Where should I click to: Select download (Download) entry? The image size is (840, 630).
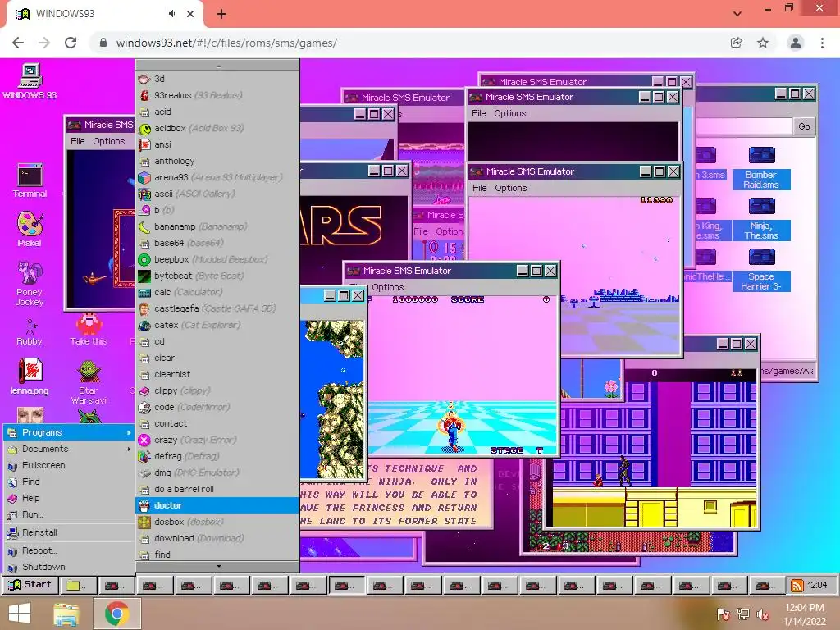coord(217,538)
